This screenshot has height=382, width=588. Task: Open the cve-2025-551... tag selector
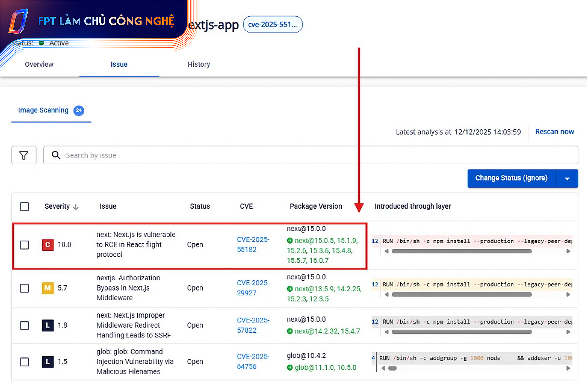(x=273, y=24)
